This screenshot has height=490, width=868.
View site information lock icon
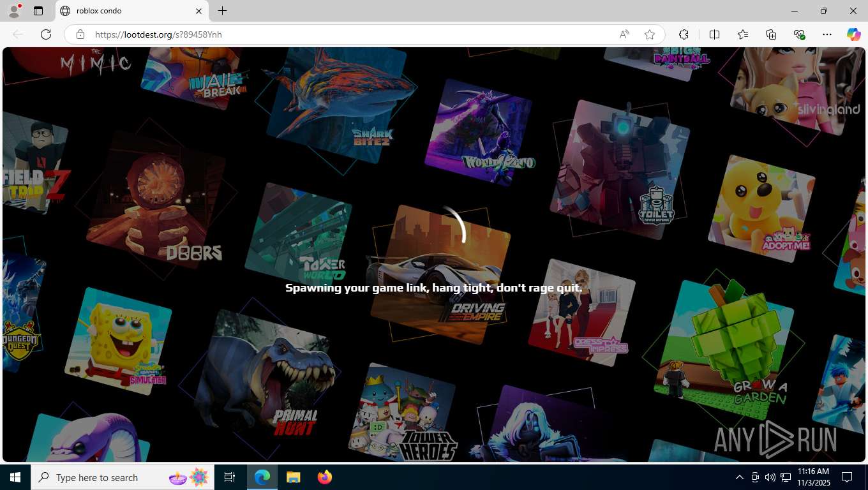coord(80,34)
